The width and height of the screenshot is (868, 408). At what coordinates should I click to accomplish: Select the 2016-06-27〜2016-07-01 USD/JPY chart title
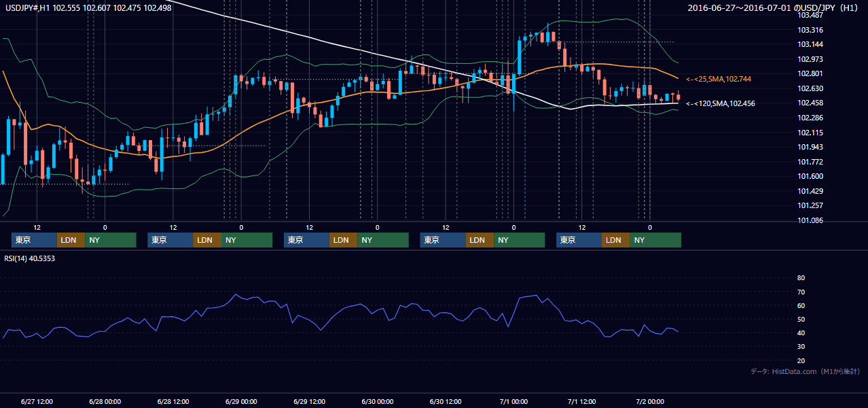(774, 8)
